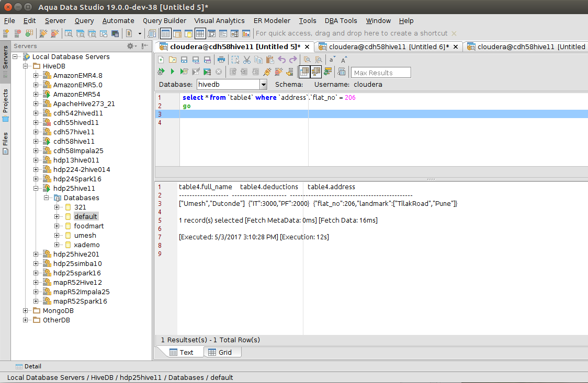Image resolution: width=588 pixels, height=383 pixels.
Task: Select the xademo database in tree
Action: point(87,245)
